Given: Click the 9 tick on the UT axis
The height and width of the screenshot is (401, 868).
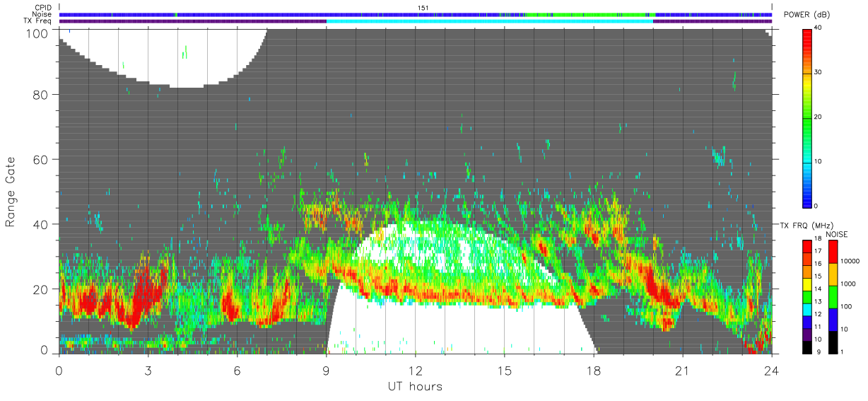Looking at the screenshot, I should coord(326,370).
